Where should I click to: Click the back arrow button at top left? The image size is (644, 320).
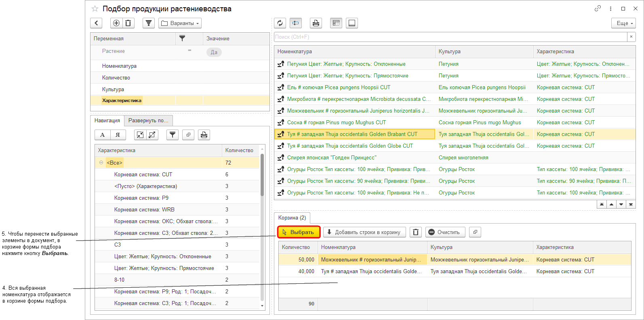pyautogui.click(x=96, y=23)
